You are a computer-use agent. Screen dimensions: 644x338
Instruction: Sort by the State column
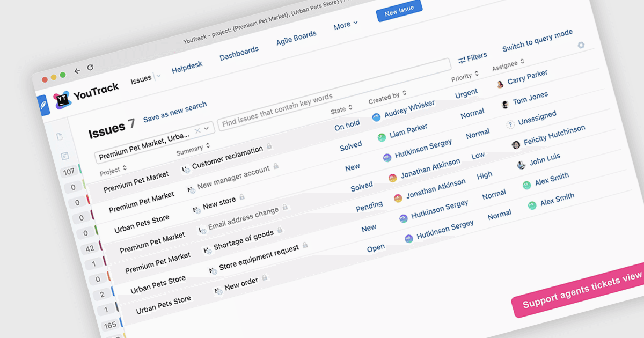[342, 109]
